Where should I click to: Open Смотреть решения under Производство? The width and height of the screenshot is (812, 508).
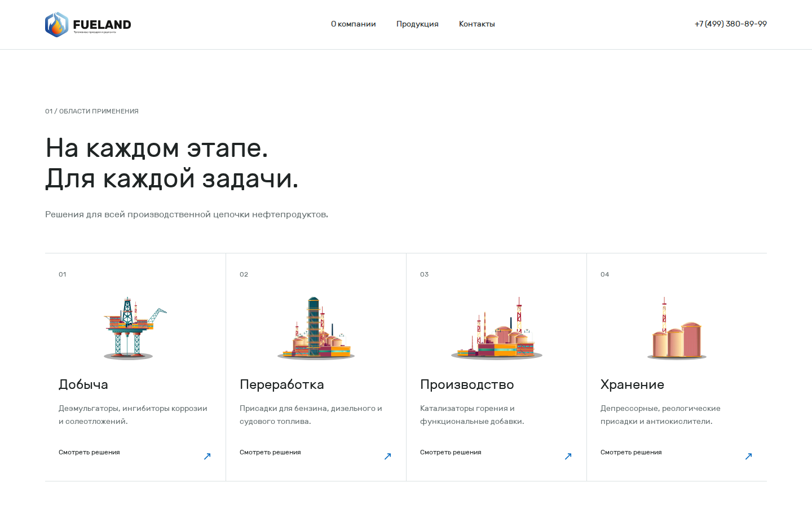[451, 452]
